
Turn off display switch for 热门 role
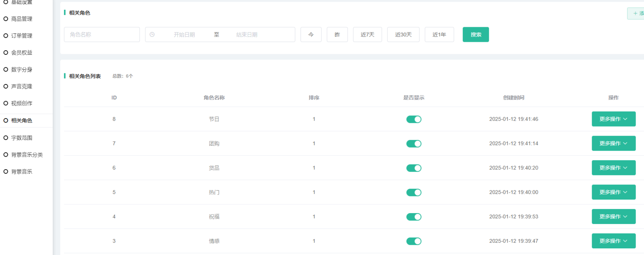[414, 193]
